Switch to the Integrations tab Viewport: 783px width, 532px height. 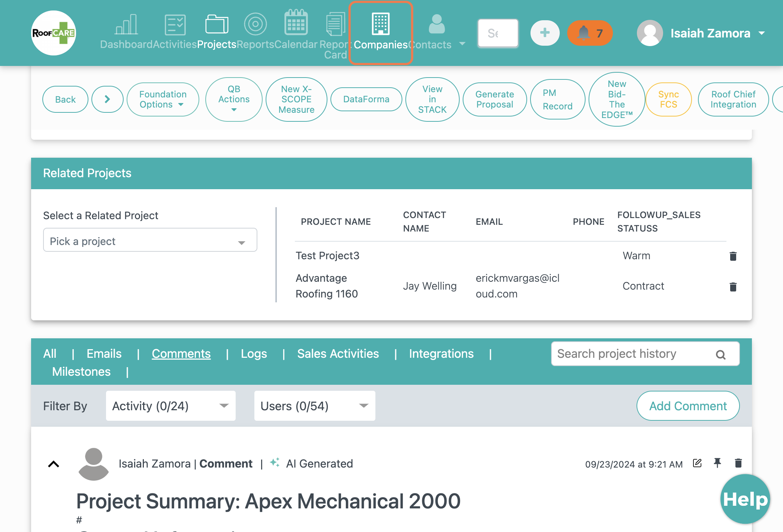(441, 354)
